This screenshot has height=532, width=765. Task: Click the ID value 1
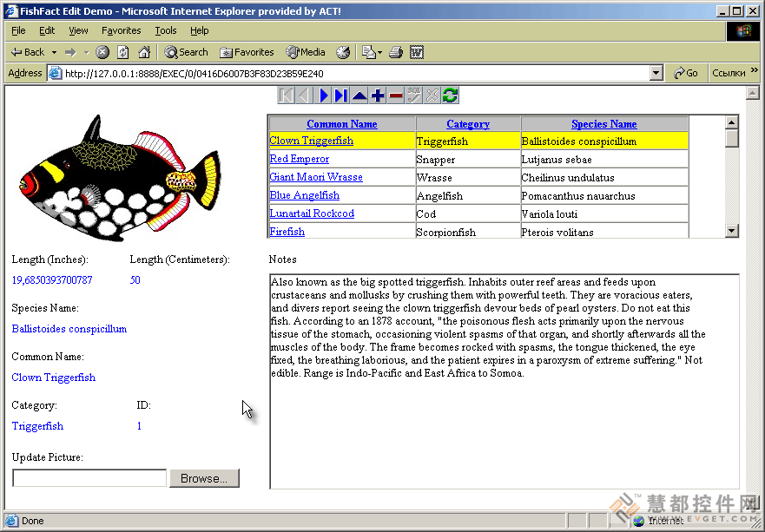(x=139, y=426)
